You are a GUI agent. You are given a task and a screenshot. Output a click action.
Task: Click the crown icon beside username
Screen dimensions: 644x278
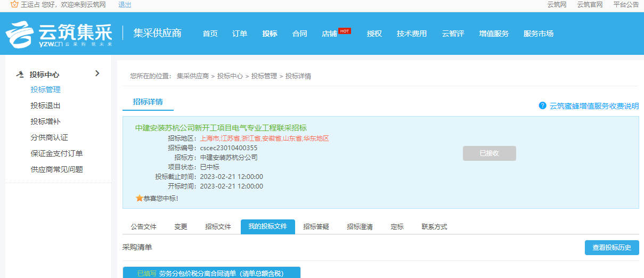coord(14,4)
